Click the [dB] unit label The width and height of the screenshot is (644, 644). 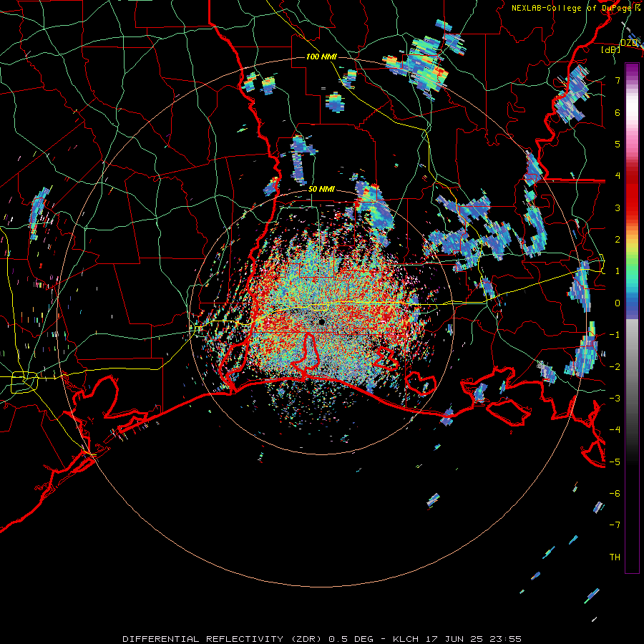[611, 49]
